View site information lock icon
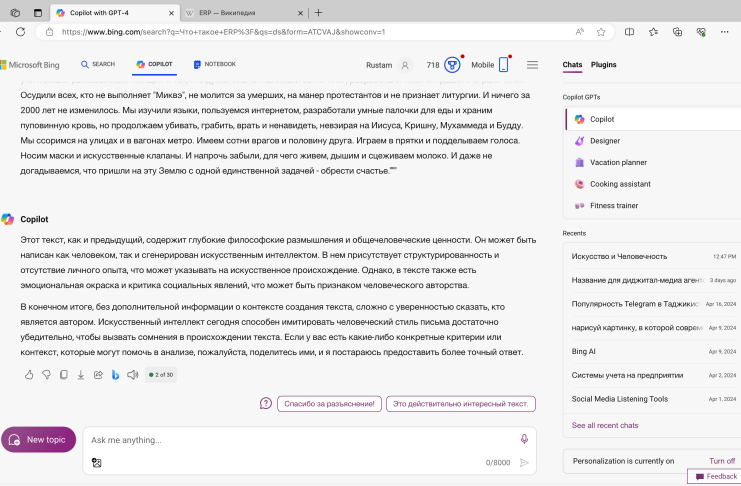Image resolution: width=741 pixels, height=486 pixels. pos(49,32)
